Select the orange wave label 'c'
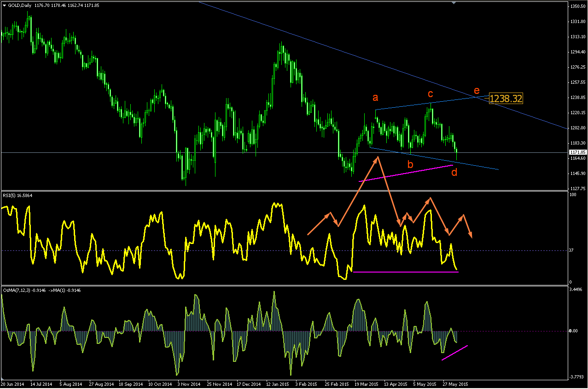The height and width of the screenshot is (389, 588). 430,94
